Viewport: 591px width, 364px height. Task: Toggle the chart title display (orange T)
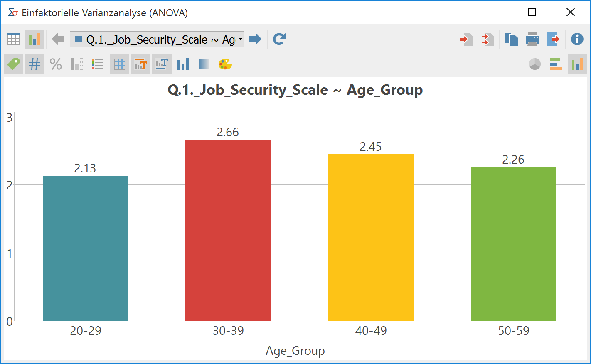[141, 64]
